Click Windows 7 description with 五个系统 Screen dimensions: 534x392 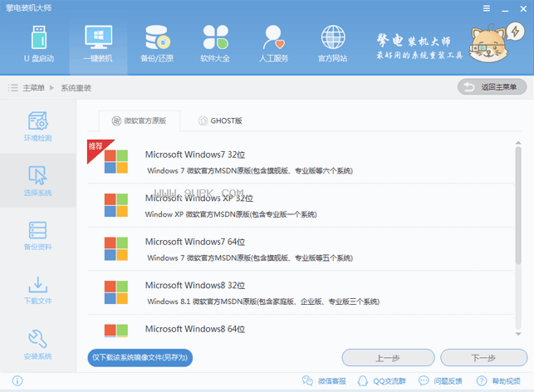pyautogui.click(x=250, y=257)
